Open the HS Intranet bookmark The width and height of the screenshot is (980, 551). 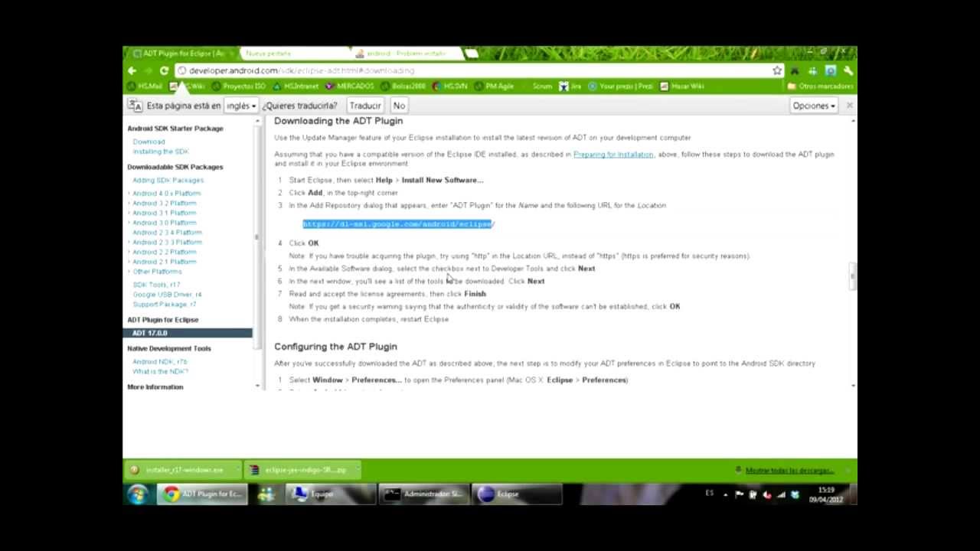click(x=295, y=86)
